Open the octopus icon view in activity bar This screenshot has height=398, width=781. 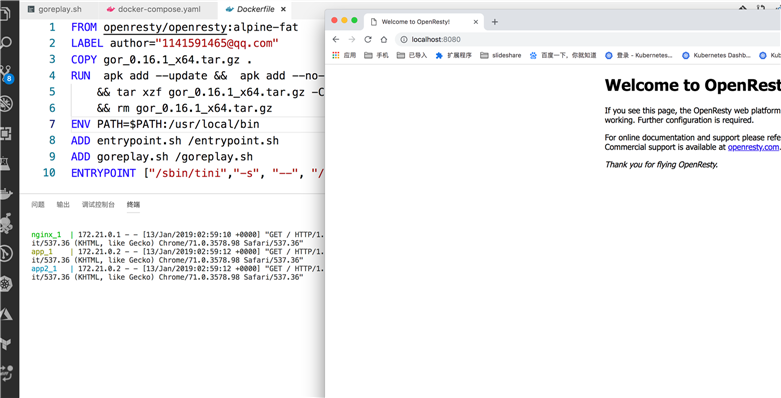click(x=6, y=223)
